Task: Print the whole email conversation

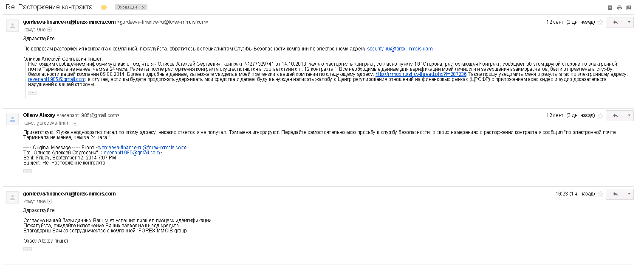Action: [x=619, y=8]
